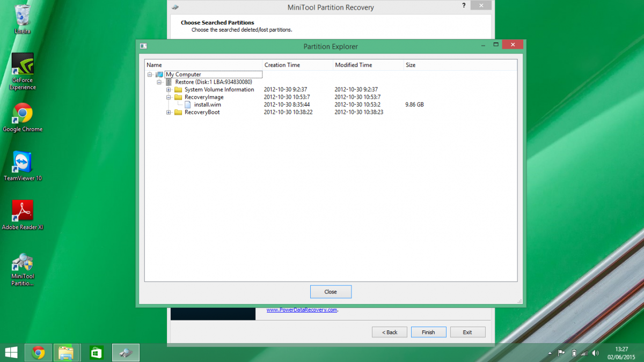Viewport: 644px width, 362px height.
Task: Select the RecoveryBoot folder row
Action: 202,112
